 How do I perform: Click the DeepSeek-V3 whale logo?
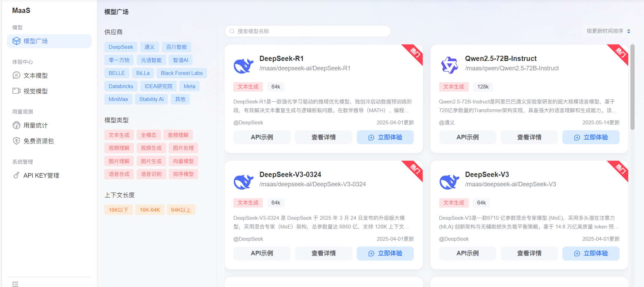(x=449, y=181)
